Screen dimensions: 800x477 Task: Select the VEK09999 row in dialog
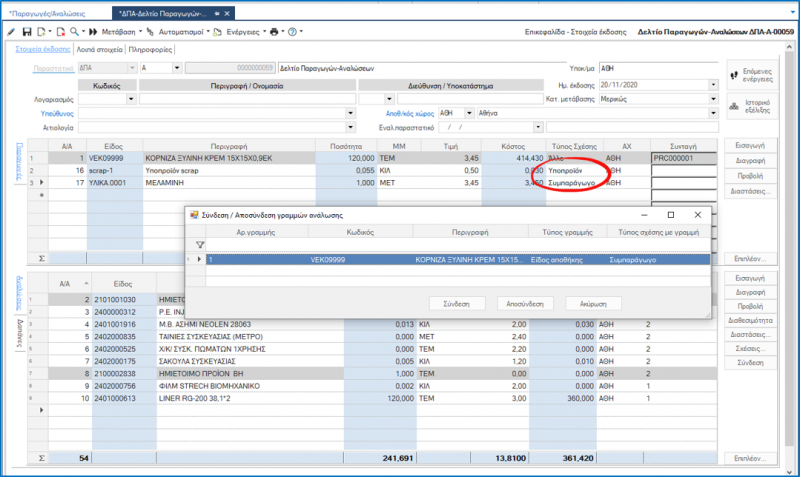click(458, 260)
